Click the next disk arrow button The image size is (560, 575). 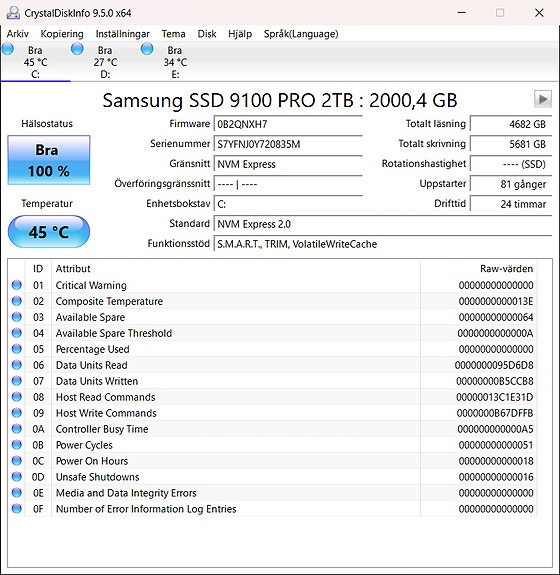tap(542, 99)
